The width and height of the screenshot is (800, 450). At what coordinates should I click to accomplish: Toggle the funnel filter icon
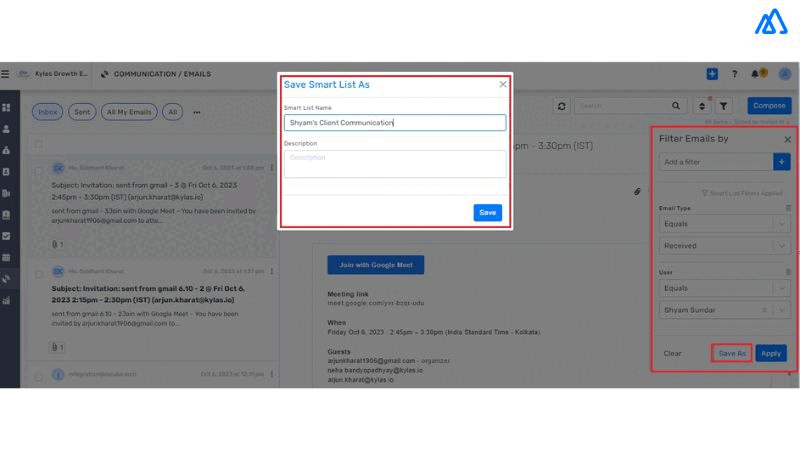tap(723, 106)
